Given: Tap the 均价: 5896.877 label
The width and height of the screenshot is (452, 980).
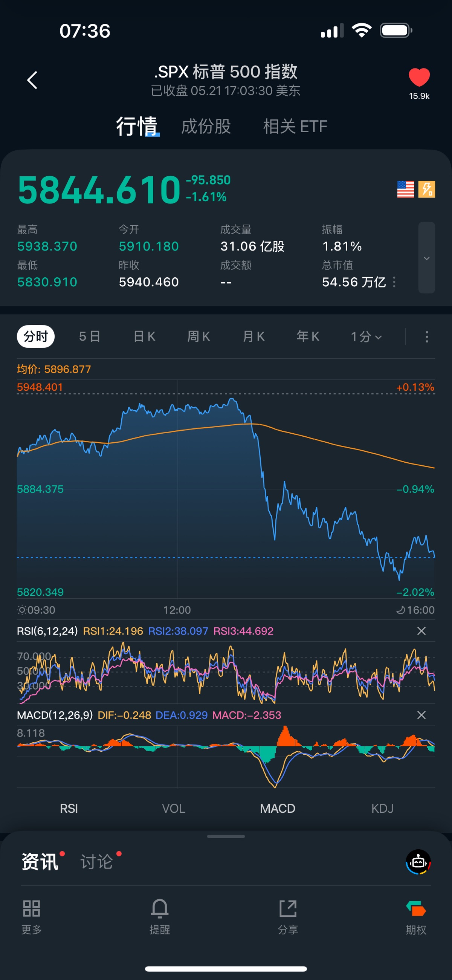Looking at the screenshot, I should click(53, 369).
